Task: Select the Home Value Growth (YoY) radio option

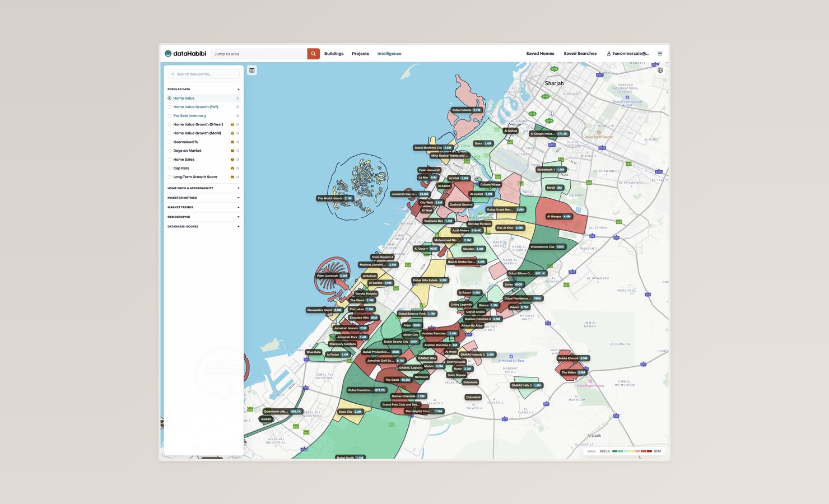Action: [x=170, y=107]
